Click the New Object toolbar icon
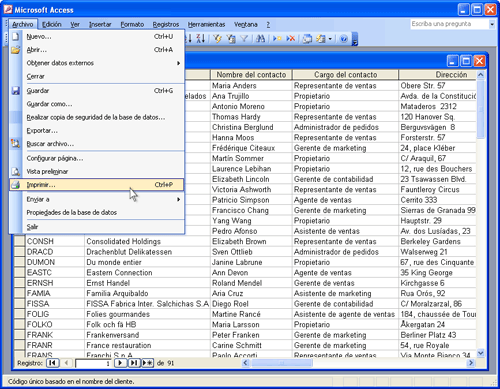 click(x=321, y=39)
